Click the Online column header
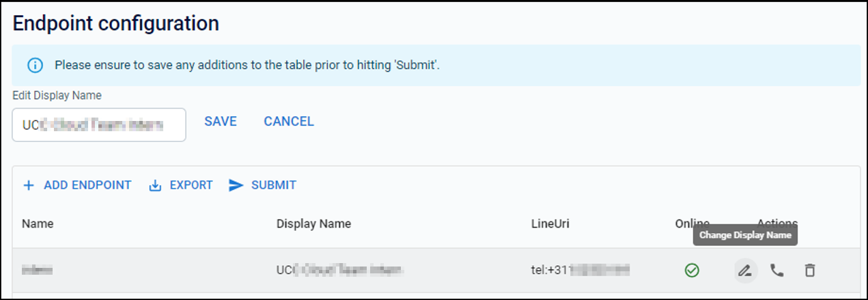The width and height of the screenshot is (868, 300). click(x=692, y=223)
